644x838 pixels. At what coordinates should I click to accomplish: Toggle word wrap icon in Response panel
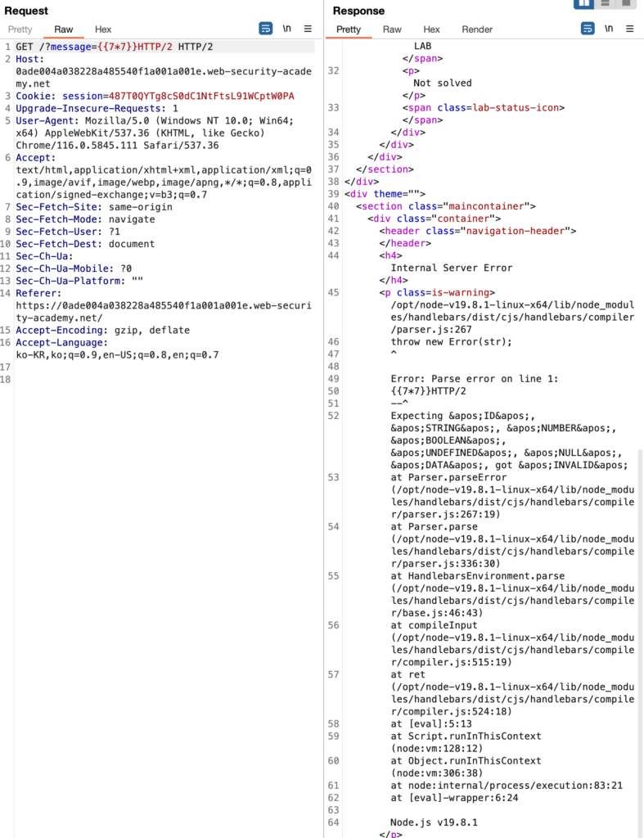coord(588,29)
